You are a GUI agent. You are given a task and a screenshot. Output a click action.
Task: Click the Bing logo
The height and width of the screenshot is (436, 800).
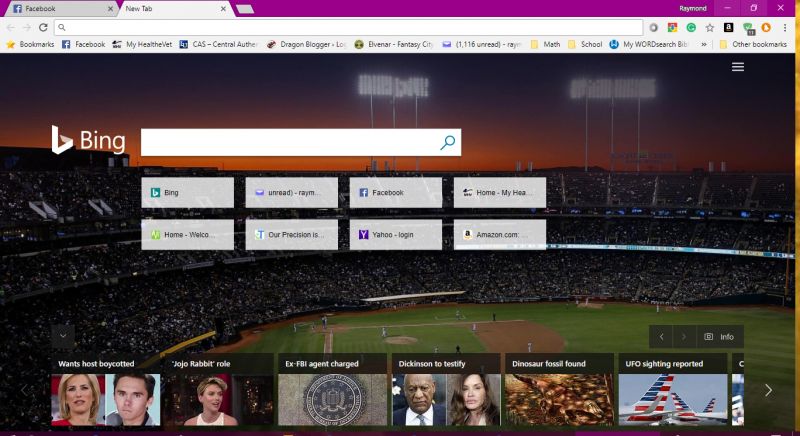[x=88, y=140]
